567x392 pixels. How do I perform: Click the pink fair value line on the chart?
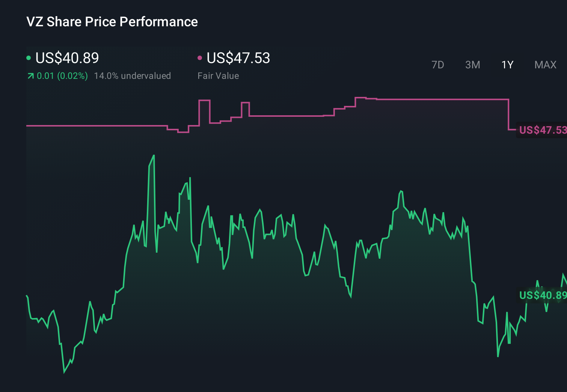[x=94, y=126]
